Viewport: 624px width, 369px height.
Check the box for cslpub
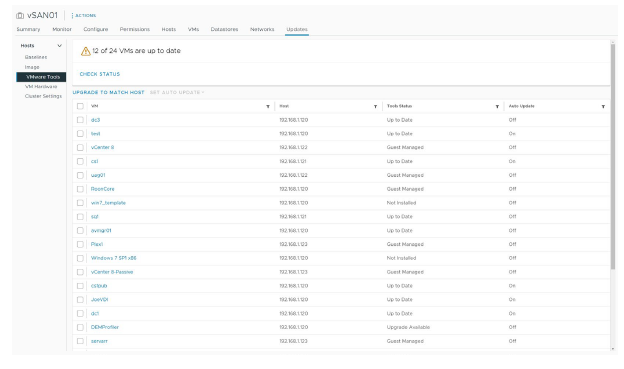(80, 286)
